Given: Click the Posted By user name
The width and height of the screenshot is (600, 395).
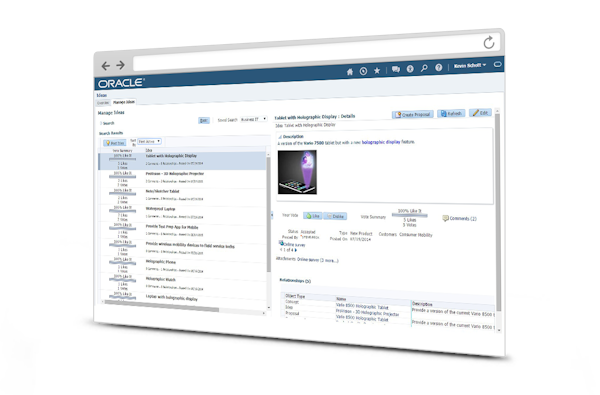Looking at the screenshot, I should pos(310,237).
